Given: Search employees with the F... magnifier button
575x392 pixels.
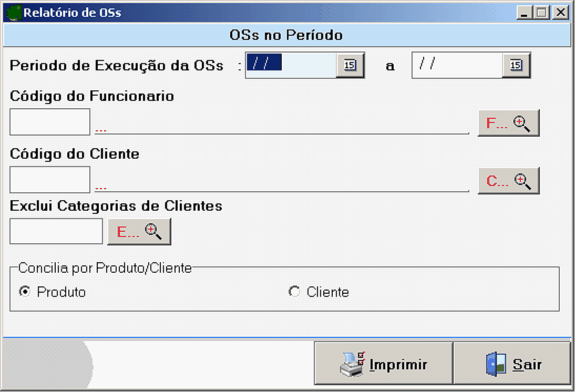Looking at the screenshot, I should [x=508, y=123].
